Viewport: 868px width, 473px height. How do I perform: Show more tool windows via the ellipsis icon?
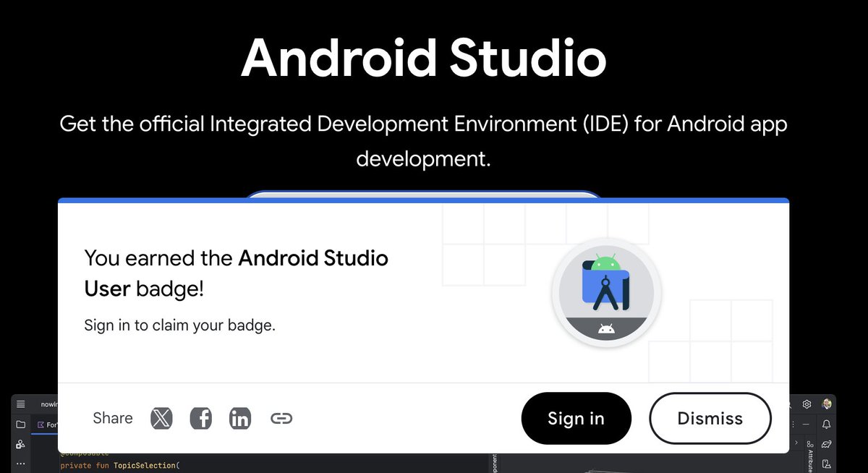click(x=20, y=463)
